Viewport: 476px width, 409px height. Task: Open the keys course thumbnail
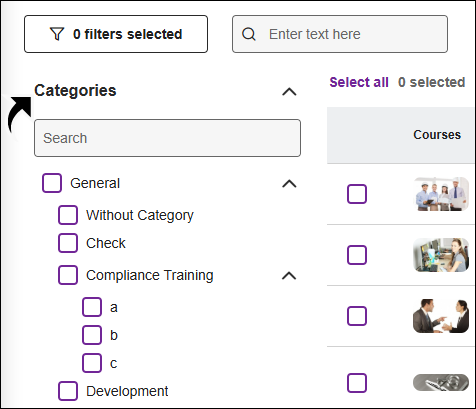point(441,382)
